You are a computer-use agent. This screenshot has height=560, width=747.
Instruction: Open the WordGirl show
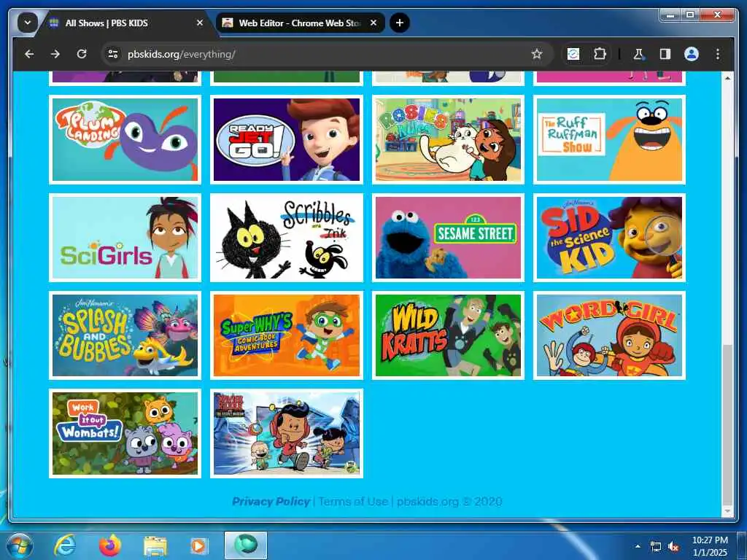pyautogui.click(x=609, y=335)
